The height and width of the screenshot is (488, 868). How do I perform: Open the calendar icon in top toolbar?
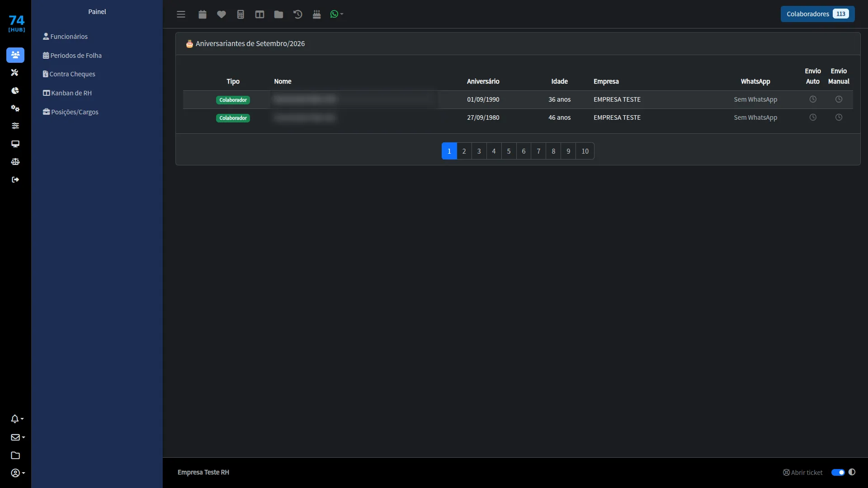pyautogui.click(x=203, y=14)
